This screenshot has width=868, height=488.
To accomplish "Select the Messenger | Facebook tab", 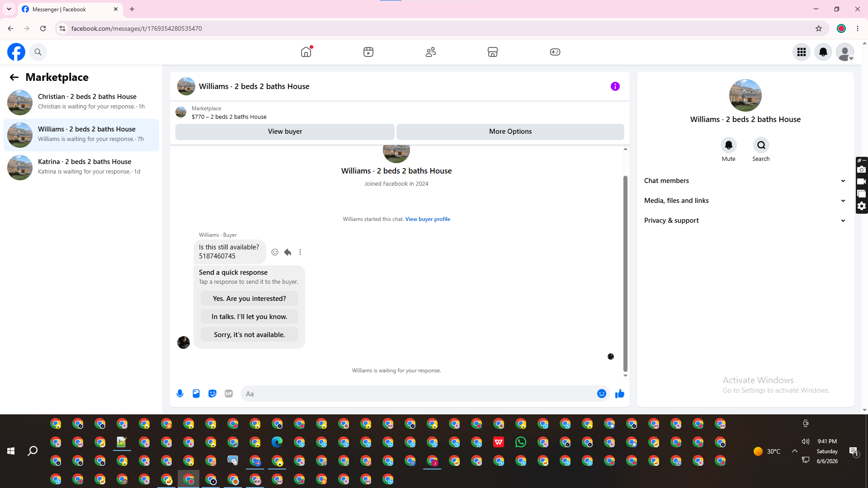I will coord(70,9).
